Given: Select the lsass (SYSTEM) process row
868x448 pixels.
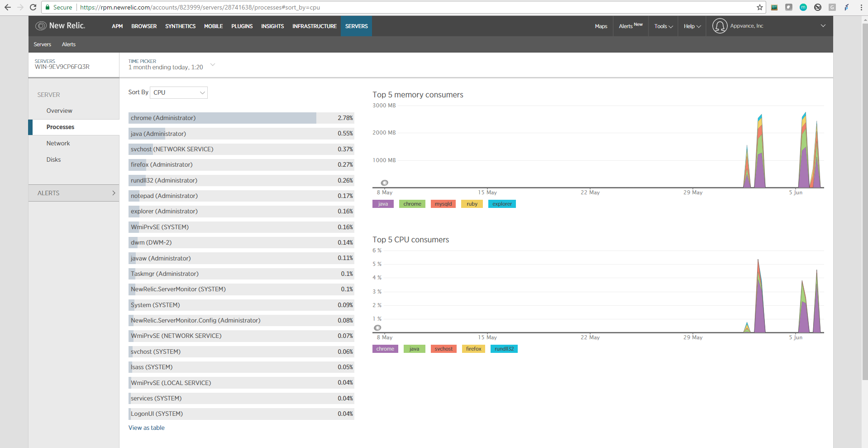Looking at the screenshot, I should point(241,367).
